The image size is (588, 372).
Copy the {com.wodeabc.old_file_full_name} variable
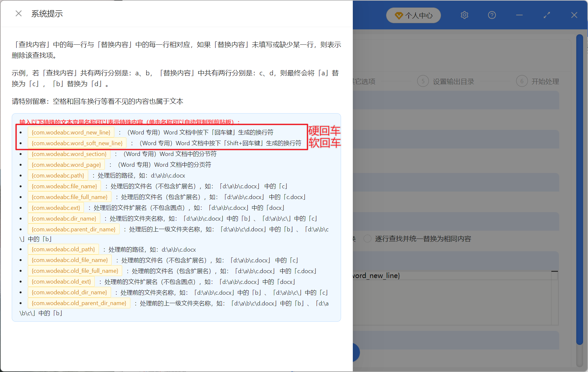tap(75, 271)
